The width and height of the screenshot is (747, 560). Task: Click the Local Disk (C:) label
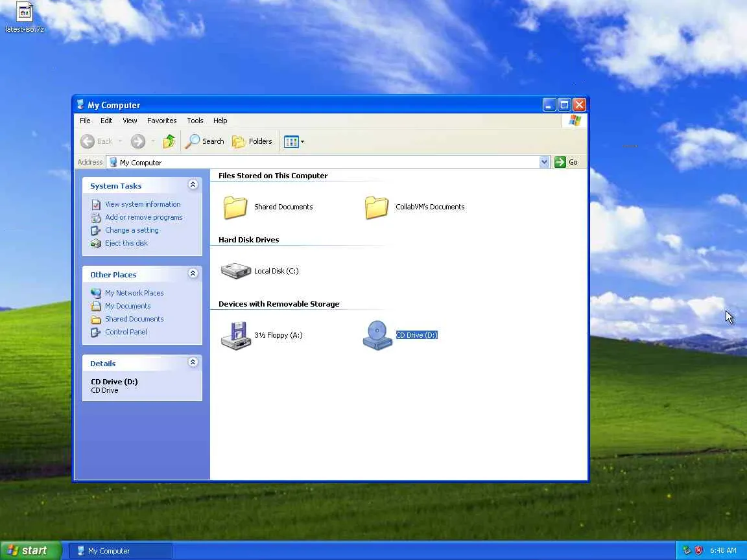pos(276,271)
